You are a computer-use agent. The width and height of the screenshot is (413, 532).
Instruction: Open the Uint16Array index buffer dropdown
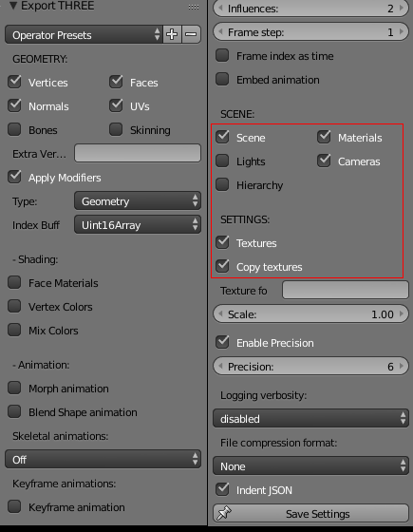coord(138,224)
